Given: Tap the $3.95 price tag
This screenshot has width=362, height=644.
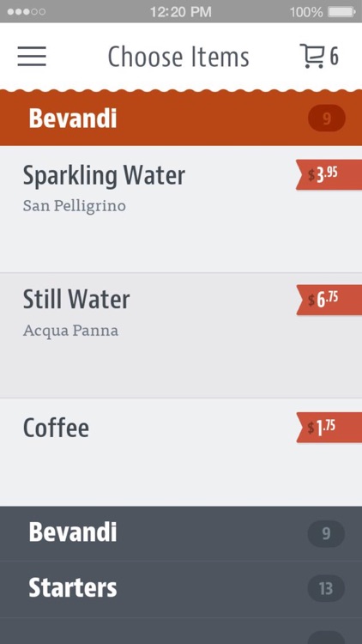Looking at the screenshot, I should [x=329, y=174].
